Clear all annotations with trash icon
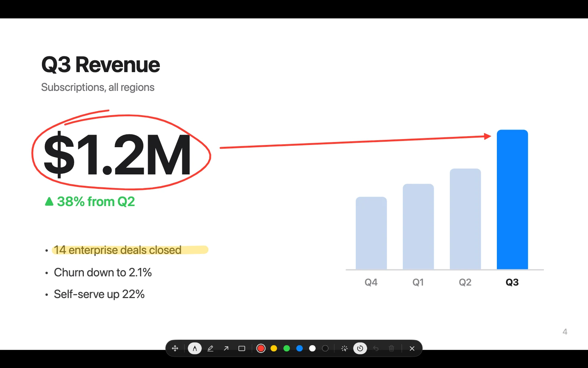 pos(391,348)
